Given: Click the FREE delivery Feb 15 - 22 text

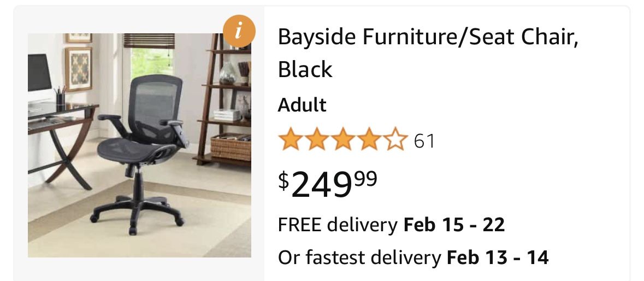Looking at the screenshot, I should 391,225.
